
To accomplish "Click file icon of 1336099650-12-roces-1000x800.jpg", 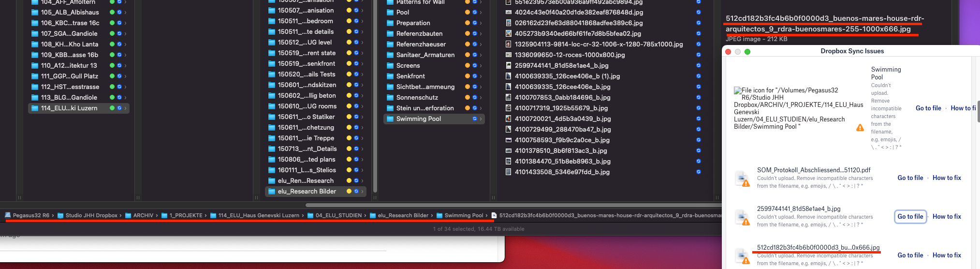I will coord(509,55).
